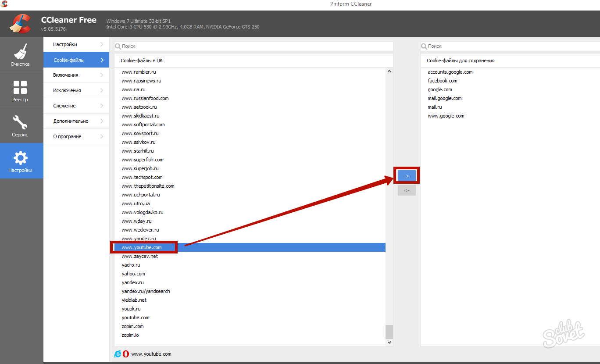Click scrollbar down arrow in cookie list
Viewport: 600px width, 364px height.
point(389,343)
